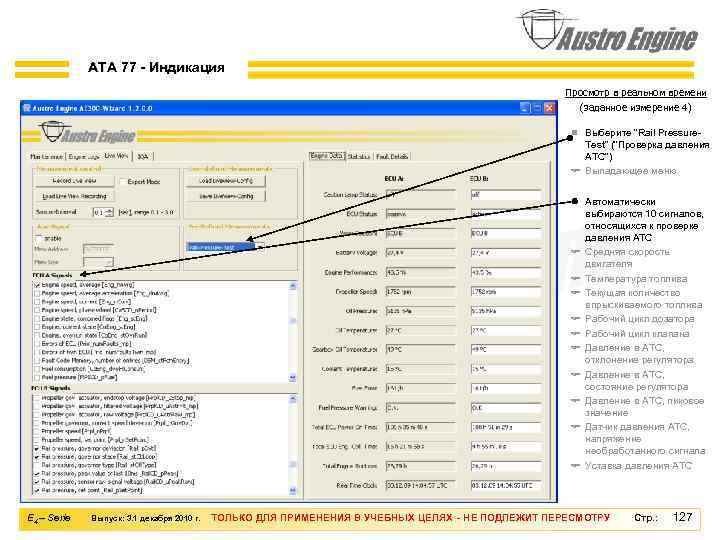Open the Statistics tab

pos(359,157)
